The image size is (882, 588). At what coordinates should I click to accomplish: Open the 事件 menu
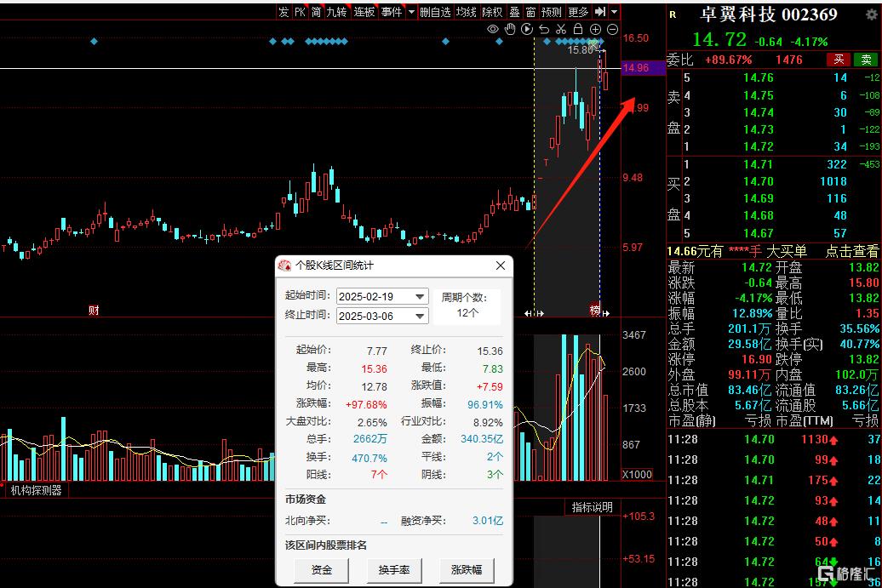point(392,12)
